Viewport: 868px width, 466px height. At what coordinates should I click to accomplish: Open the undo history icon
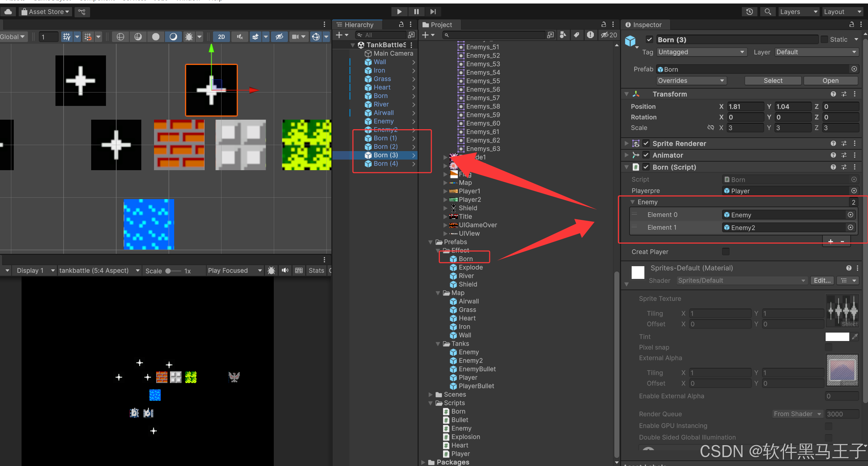coord(749,12)
